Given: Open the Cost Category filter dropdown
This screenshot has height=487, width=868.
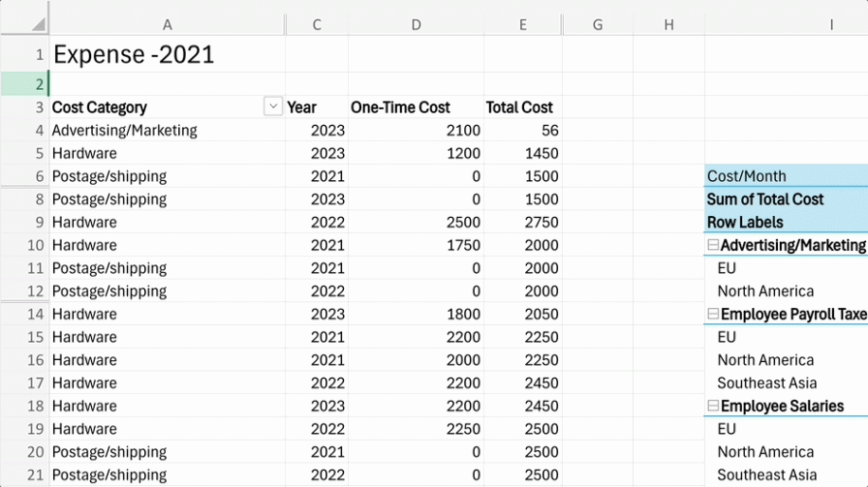Looking at the screenshot, I should pyautogui.click(x=273, y=107).
